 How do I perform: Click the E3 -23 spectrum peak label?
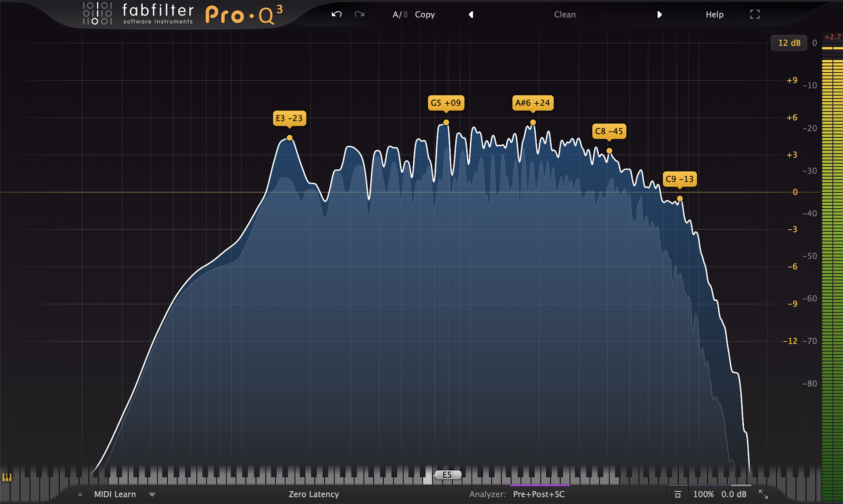pos(289,118)
